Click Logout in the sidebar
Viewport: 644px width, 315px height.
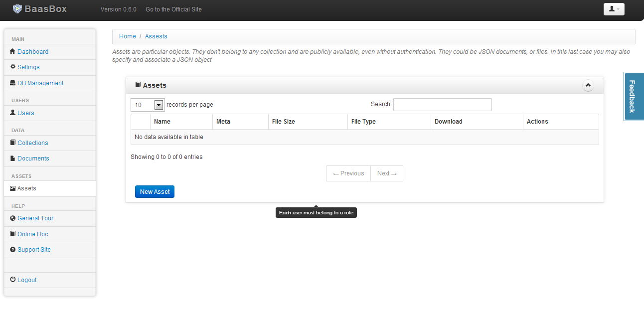(27, 280)
